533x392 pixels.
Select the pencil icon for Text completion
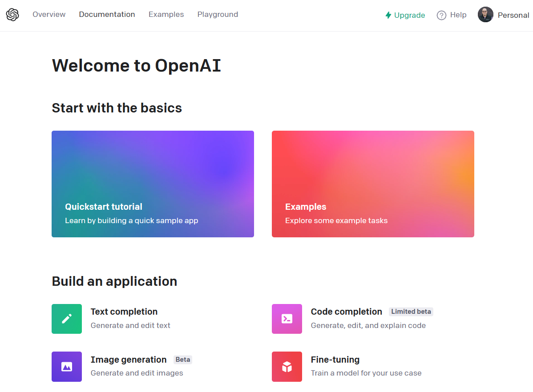67,319
